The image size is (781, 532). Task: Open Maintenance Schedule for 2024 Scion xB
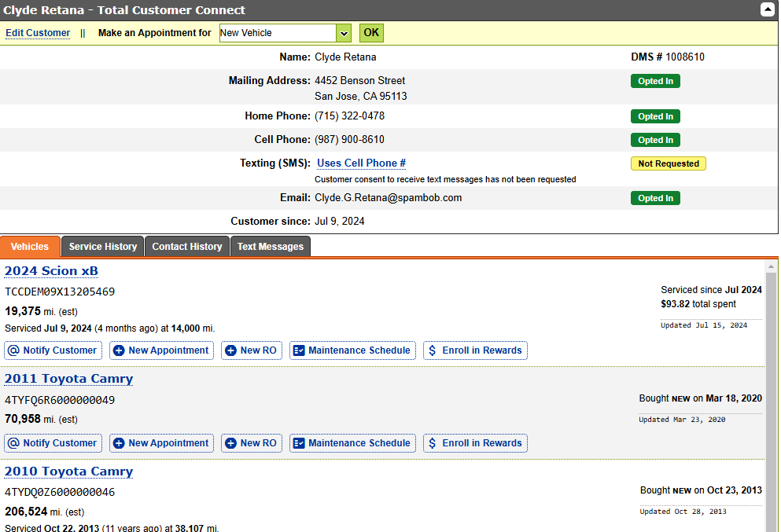352,350
